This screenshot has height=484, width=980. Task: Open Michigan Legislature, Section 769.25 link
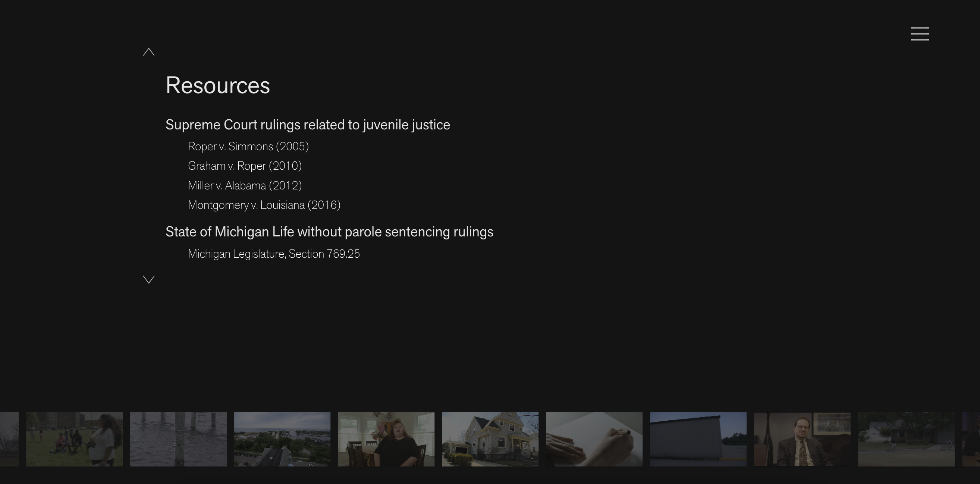point(274,254)
